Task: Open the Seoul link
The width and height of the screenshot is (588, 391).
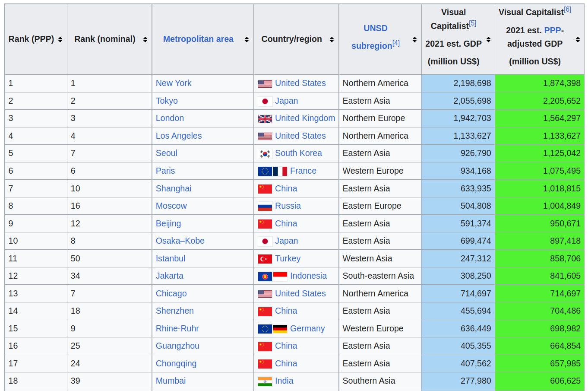Action: (x=167, y=153)
